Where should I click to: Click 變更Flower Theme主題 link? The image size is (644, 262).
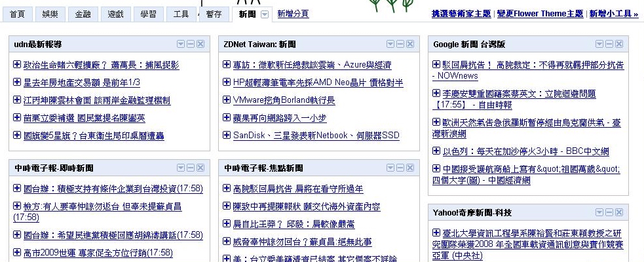[x=540, y=14]
